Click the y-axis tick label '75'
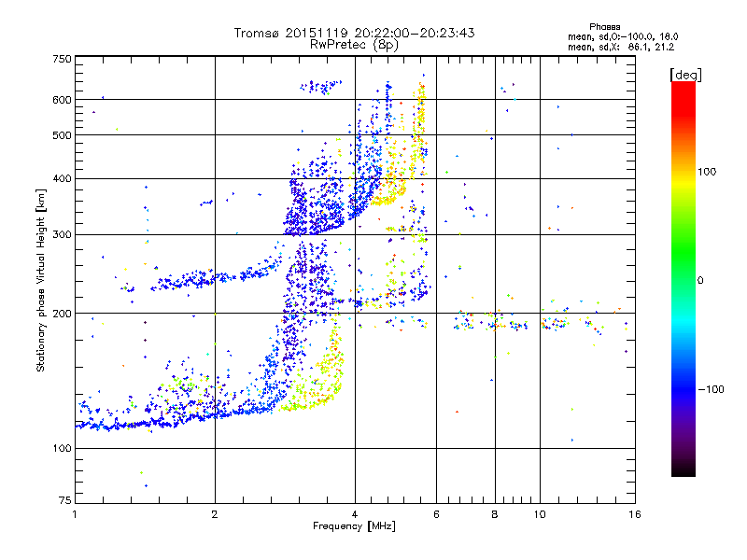 coord(65,500)
